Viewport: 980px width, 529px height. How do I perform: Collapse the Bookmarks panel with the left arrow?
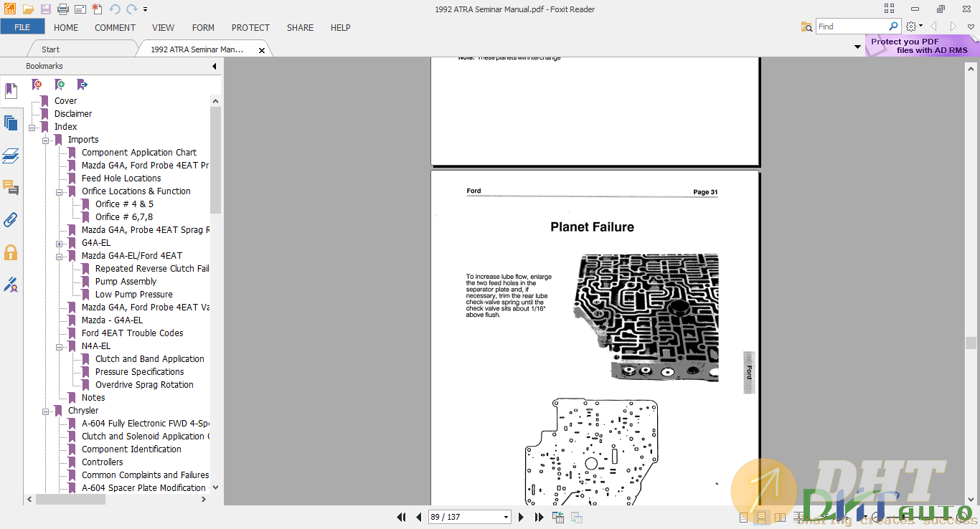coord(214,66)
